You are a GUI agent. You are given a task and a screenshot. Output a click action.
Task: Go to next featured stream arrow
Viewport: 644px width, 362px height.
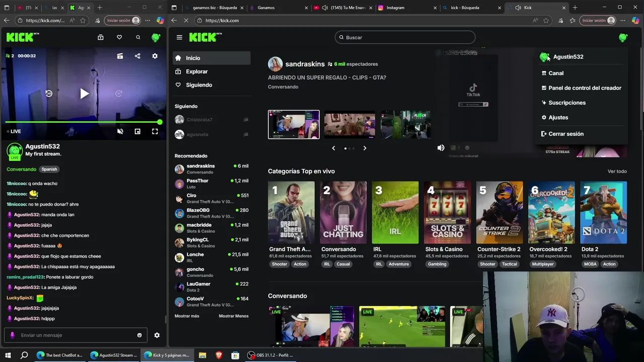point(365,148)
